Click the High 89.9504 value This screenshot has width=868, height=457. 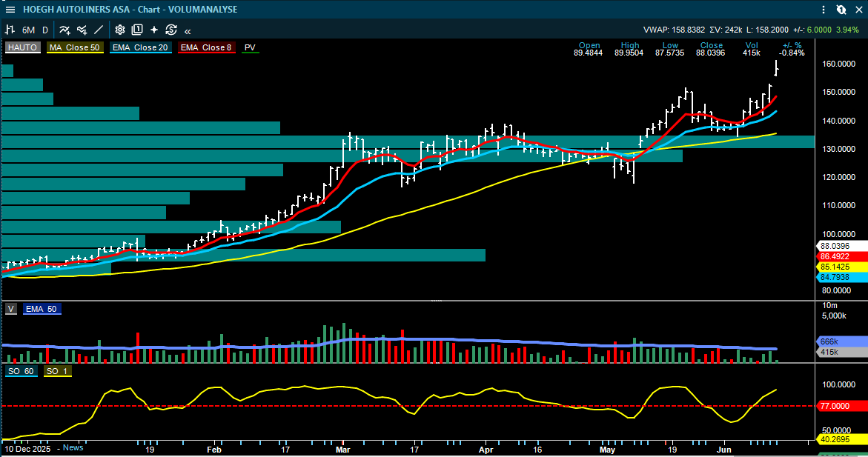(x=629, y=53)
